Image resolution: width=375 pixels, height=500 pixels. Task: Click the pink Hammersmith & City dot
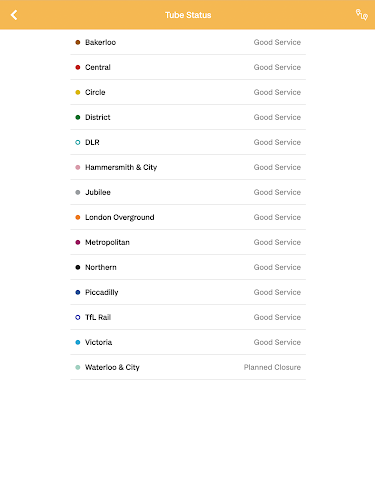78,167
